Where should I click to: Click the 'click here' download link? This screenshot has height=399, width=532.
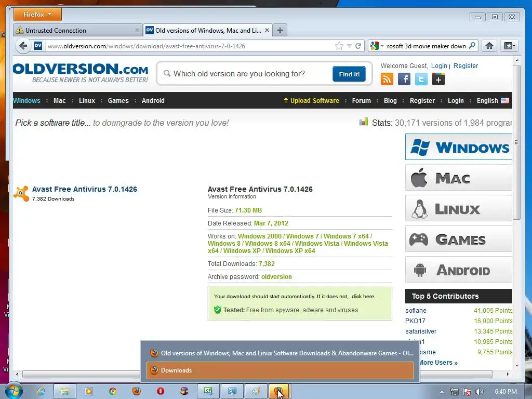(363, 296)
